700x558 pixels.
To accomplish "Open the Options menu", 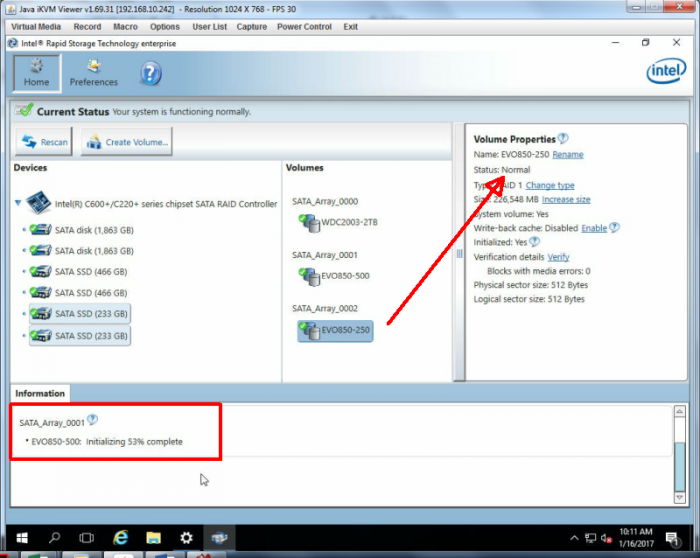I will point(165,27).
